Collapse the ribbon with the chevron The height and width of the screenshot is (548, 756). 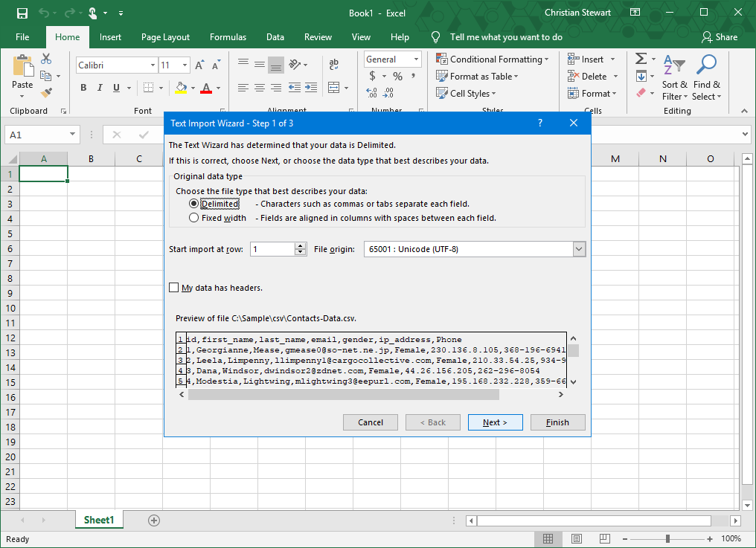744,111
